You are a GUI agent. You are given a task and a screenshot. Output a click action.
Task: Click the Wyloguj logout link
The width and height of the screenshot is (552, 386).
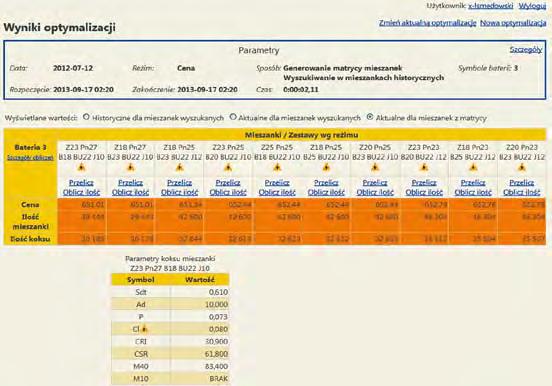pyautogui.click(x=532, y=6)
